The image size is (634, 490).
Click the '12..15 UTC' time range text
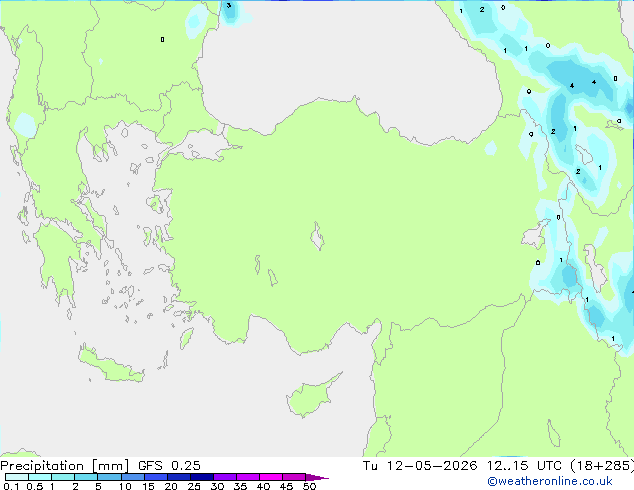(x=524, y=466)
